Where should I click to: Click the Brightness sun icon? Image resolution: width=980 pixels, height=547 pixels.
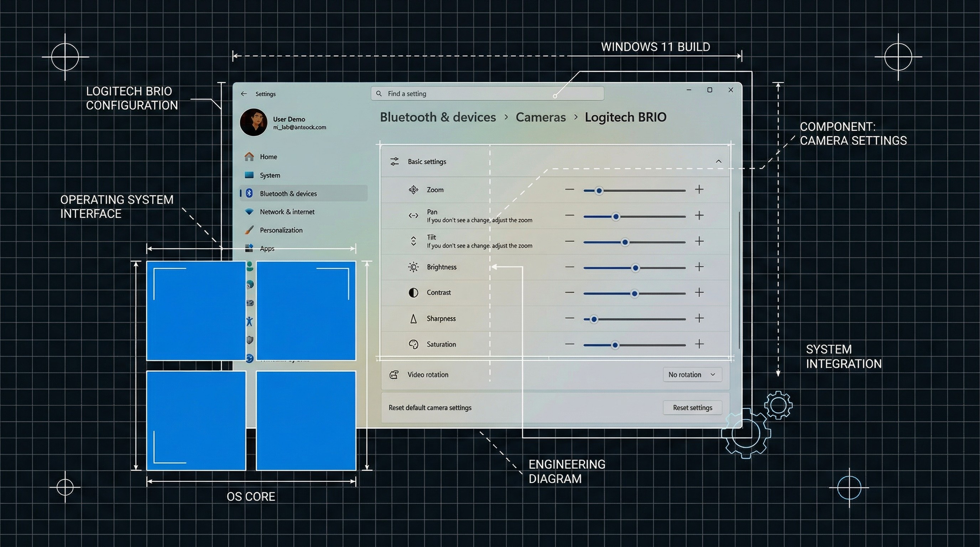click(413, 267)
